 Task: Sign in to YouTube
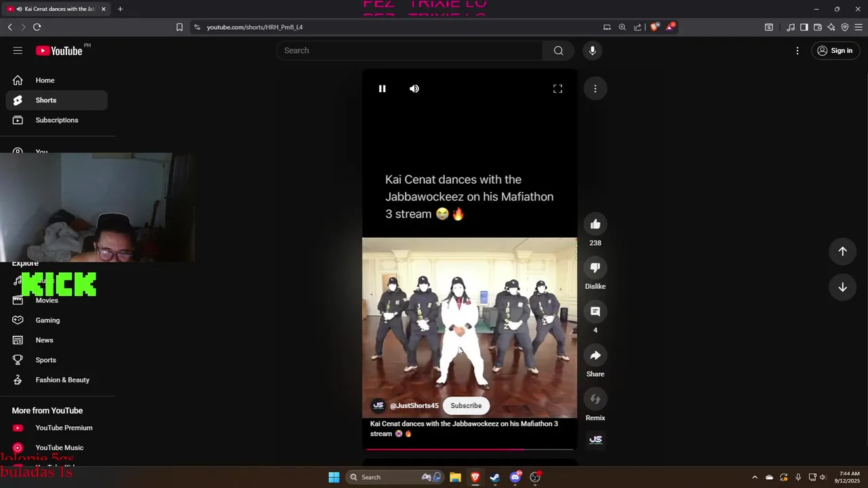tap(835, 50)
